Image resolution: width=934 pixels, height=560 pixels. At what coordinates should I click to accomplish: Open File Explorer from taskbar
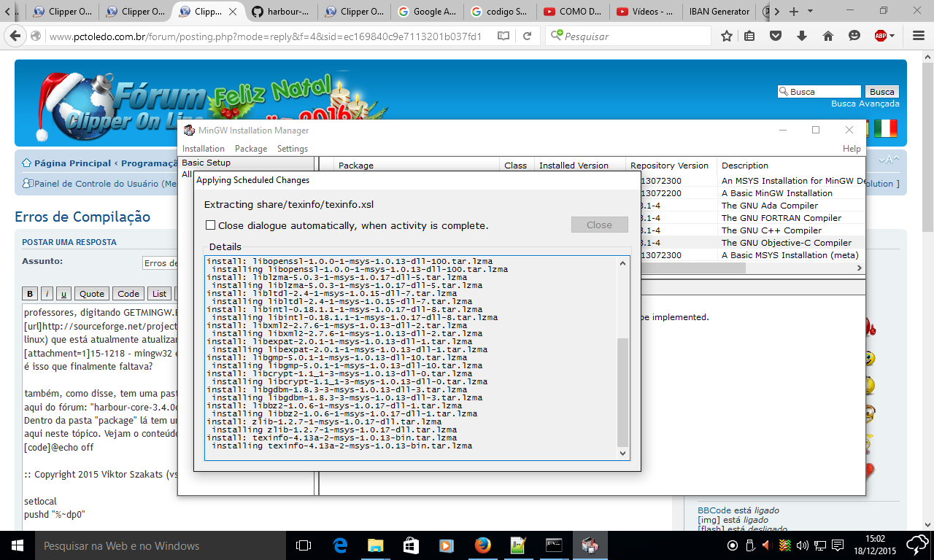[375, 545]
